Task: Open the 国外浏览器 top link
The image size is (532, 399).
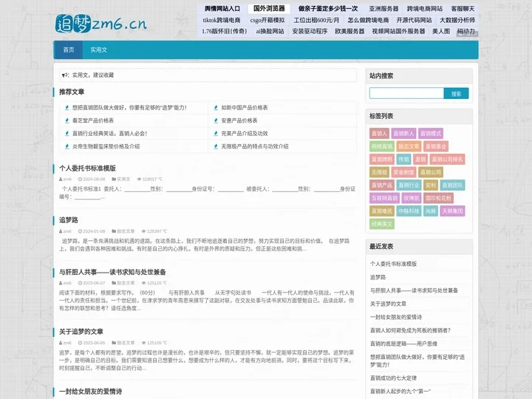Action: click(x=269, y=9)
